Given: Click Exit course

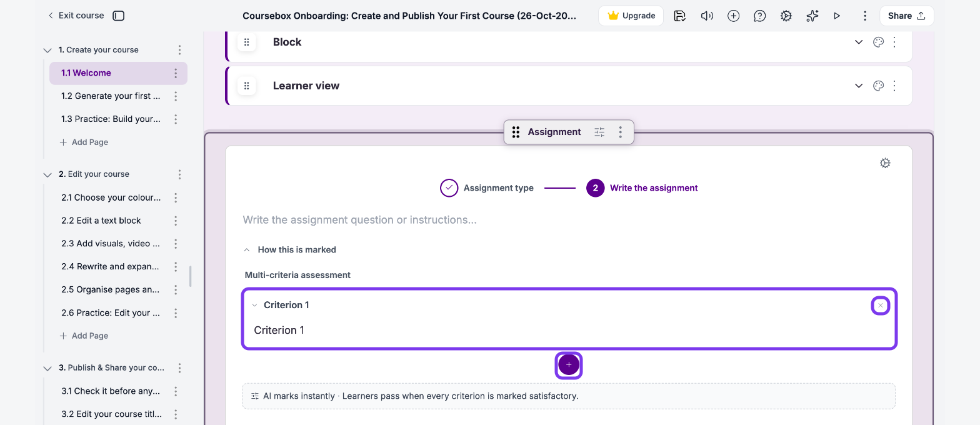Looking at the screenshot, I should tap(76, 16).
